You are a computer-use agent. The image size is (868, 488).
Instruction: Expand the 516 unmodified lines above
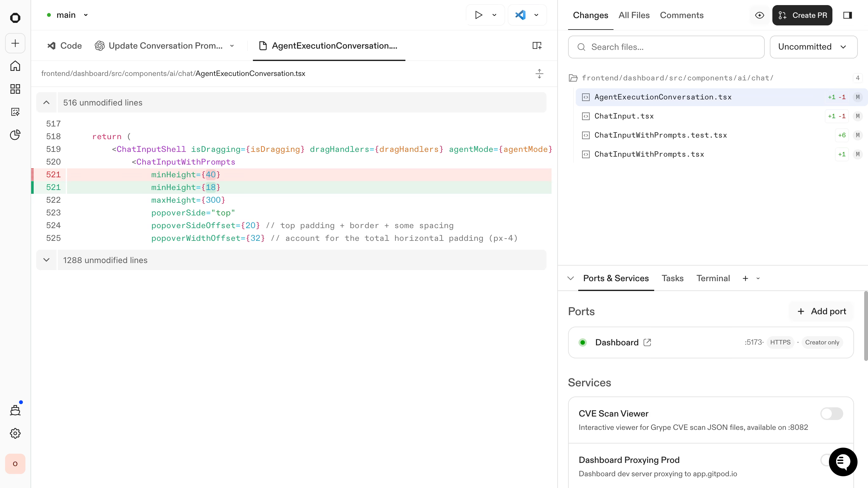pos(46,102)
